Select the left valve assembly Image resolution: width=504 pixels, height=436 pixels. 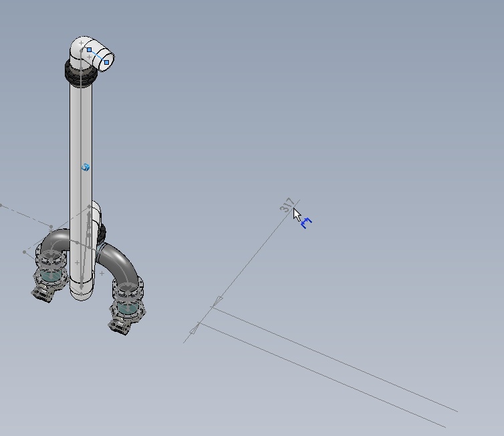tap(50, 276)
